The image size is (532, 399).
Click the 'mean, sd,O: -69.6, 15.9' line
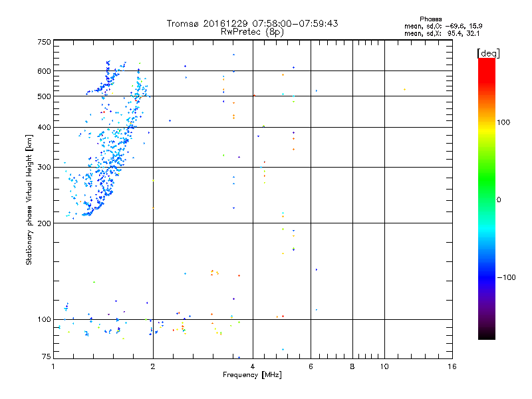[443, 26]
